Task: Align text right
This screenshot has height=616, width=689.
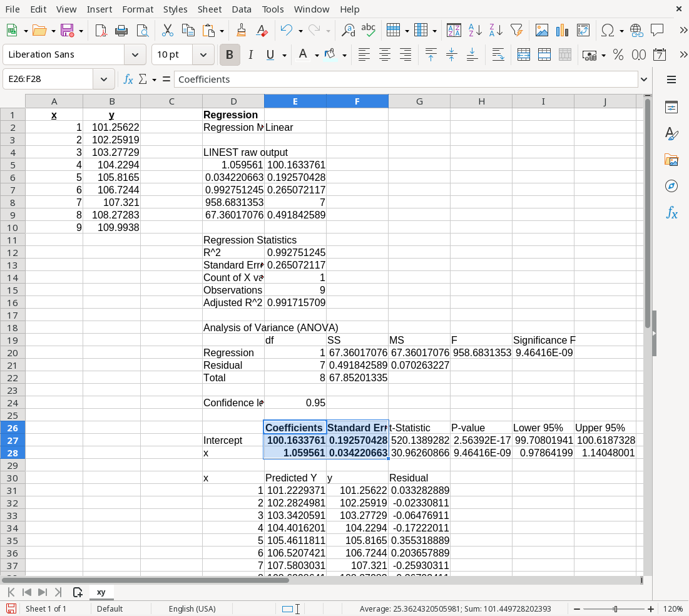Action: (x=405, y=54)
